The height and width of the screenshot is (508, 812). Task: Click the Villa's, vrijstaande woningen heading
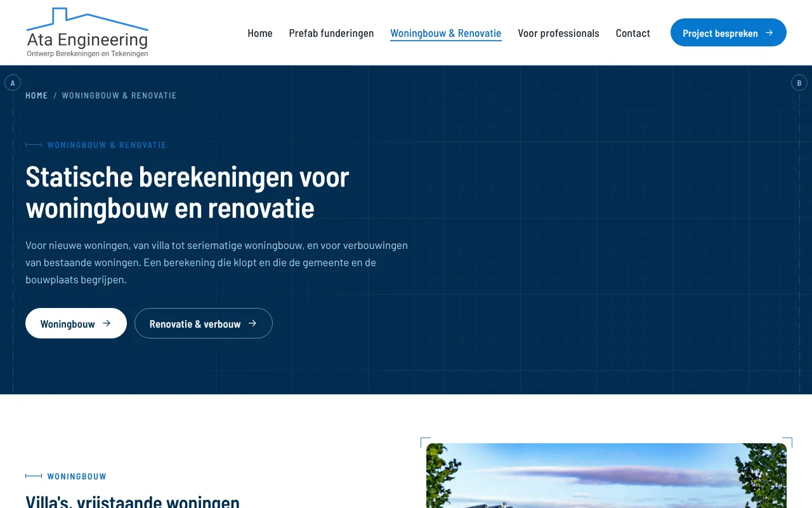[133, 501]
